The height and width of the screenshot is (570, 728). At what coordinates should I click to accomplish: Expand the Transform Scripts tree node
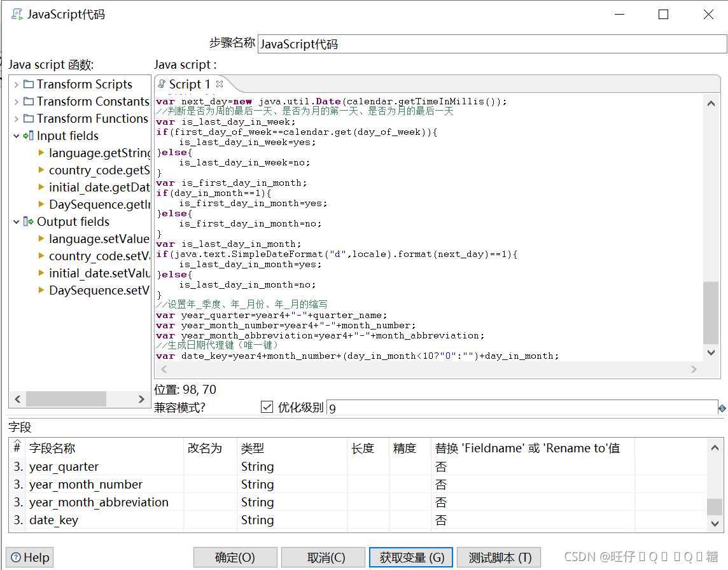[17, 85]
